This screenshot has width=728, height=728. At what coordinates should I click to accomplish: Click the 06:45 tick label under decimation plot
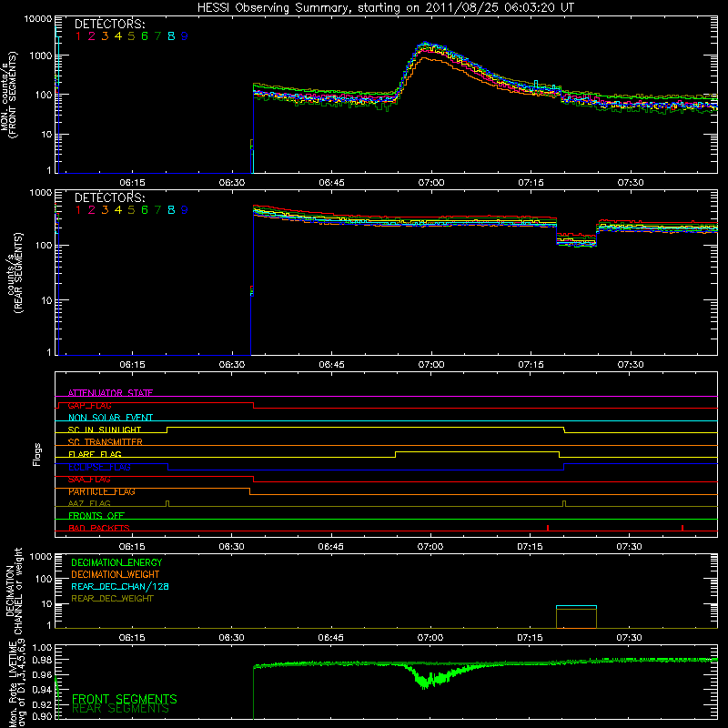[x=331, y=638]
